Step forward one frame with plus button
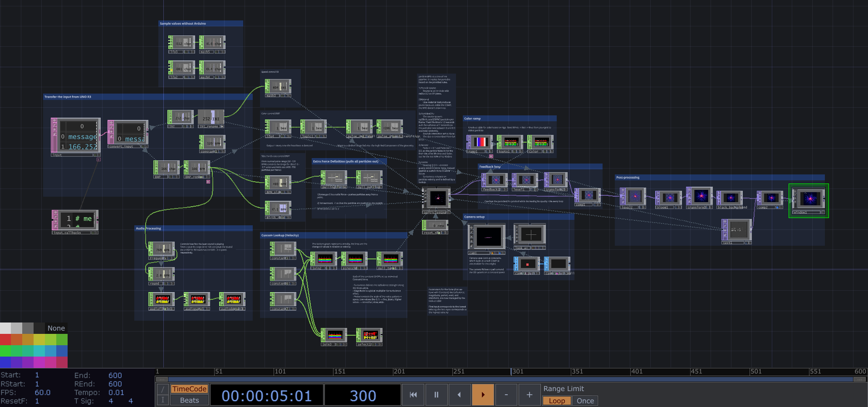This screenshot has width=868, height=407. 529,395
